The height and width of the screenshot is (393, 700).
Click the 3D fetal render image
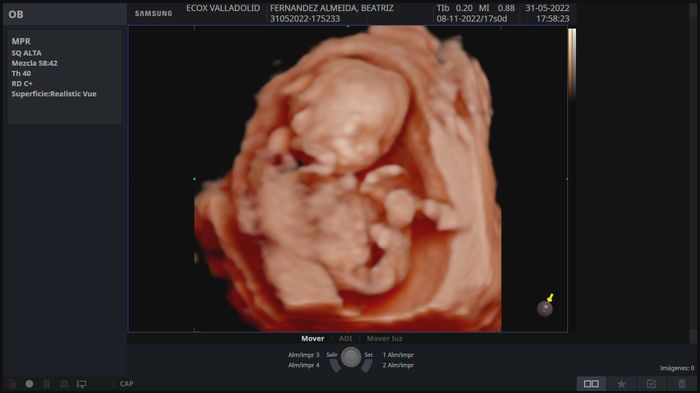click(348, 179)
